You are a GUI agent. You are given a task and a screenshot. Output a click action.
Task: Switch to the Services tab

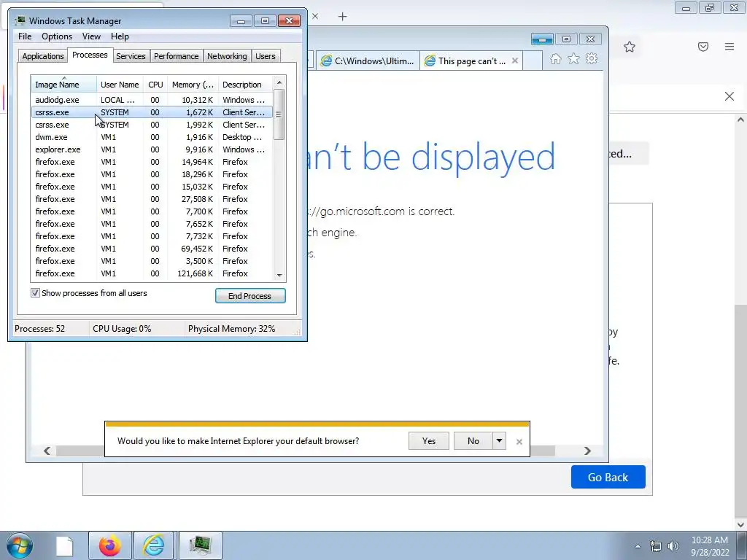point(131,56)
